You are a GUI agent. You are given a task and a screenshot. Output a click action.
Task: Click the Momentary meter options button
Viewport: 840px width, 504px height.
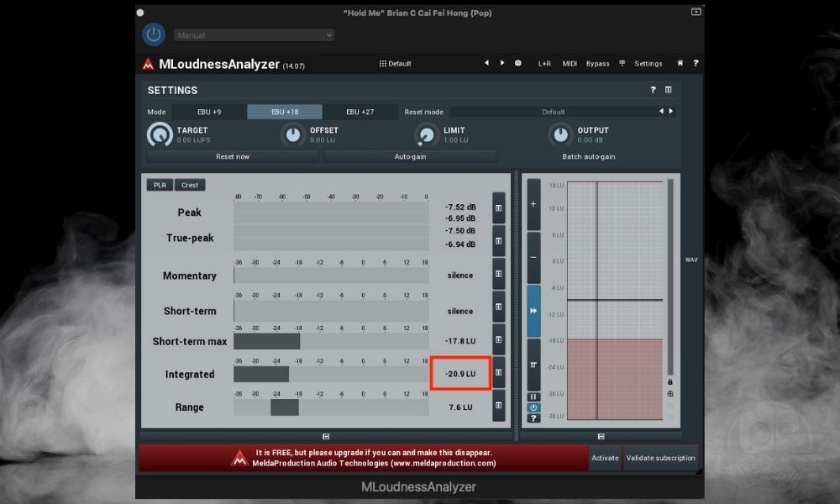point(499,274)
